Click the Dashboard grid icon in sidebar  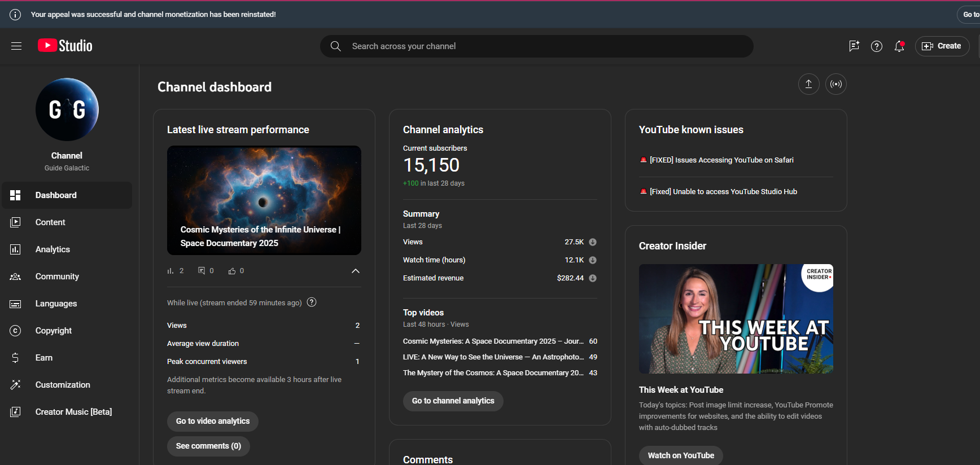(x=15, y=195)
